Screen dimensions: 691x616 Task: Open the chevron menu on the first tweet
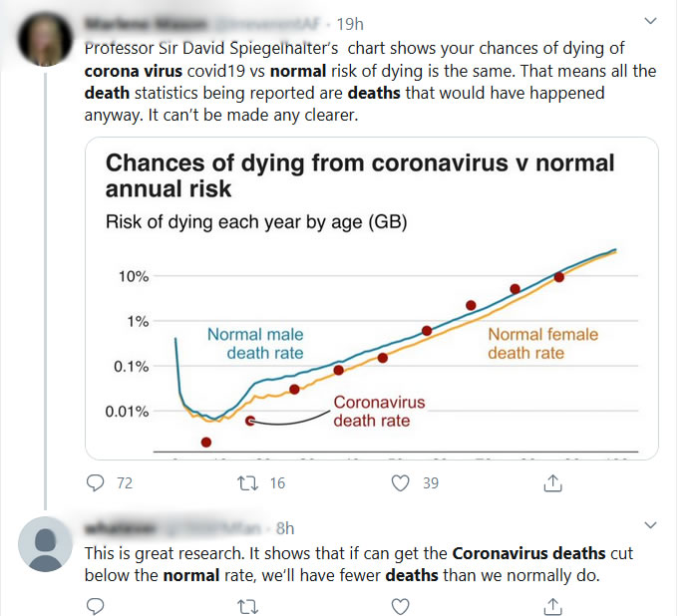651,21
